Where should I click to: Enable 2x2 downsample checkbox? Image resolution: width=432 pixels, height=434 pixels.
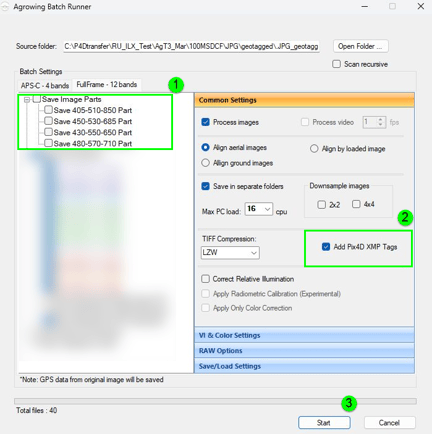(321, 204)
